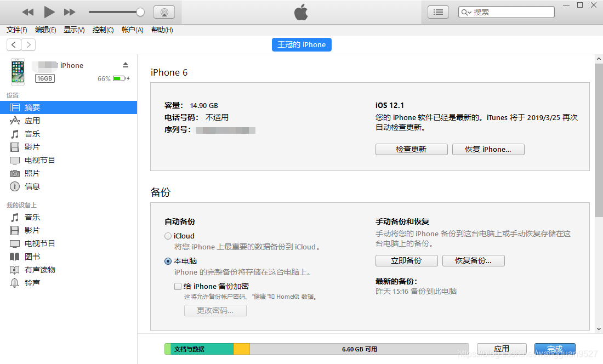
Task: Click the play button
Action: (x=49, y=12)
